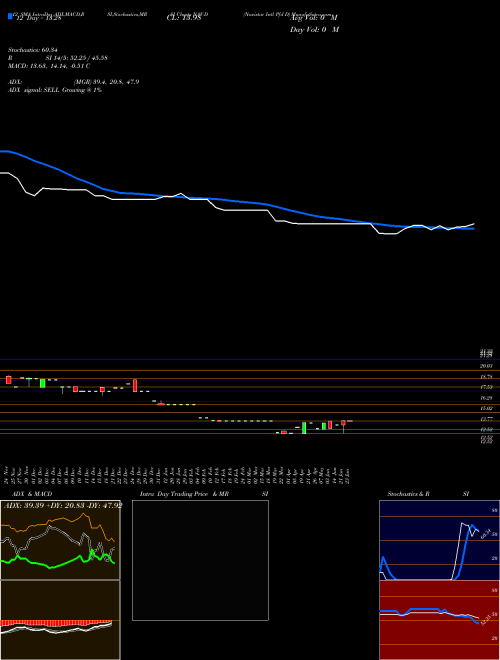Click the 'CL: 13.98' closing price text

click(x=184, y=18)
